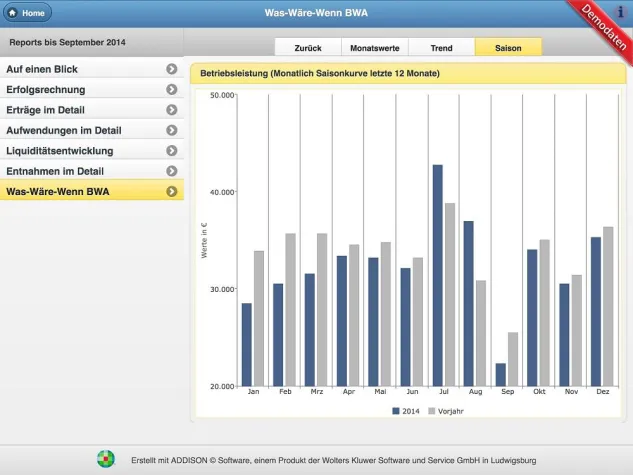Screen dimensions: 633x475
Task: Select the Saison tab
Action: pos(508,47)
